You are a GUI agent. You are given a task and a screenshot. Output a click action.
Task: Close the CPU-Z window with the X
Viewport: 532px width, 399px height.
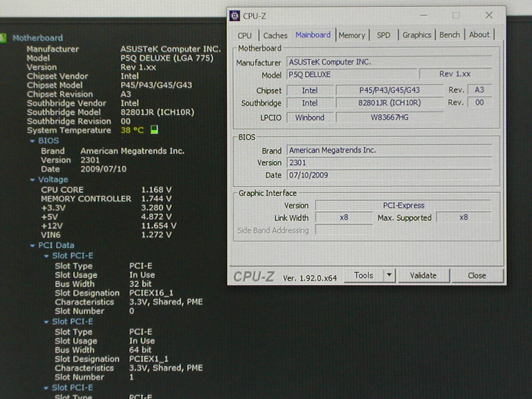pyautogui.click(x=489, y=16)
